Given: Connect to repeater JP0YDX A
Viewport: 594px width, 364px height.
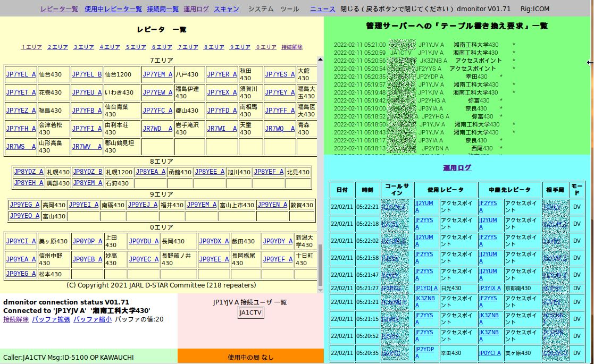Looking at the screenshot, I should point(214,241).
